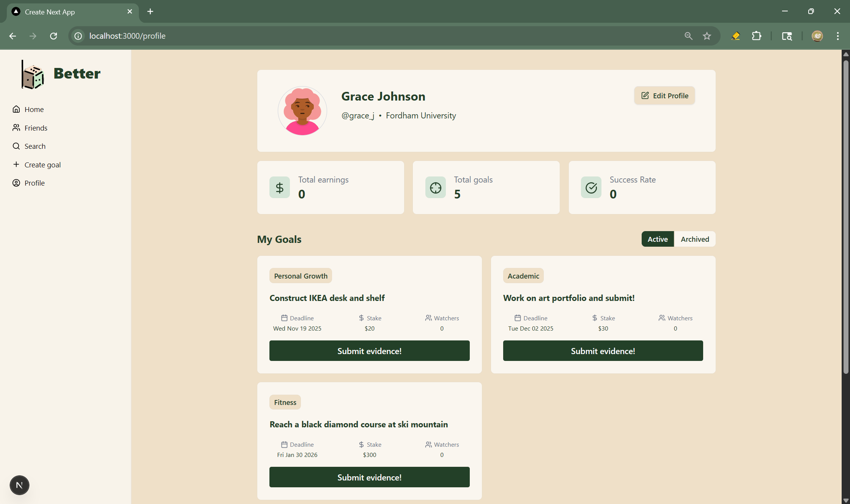Screen dimensions: 850x504
Task: Click the Total earnings dollar icon
Action: tap(280, 187)
